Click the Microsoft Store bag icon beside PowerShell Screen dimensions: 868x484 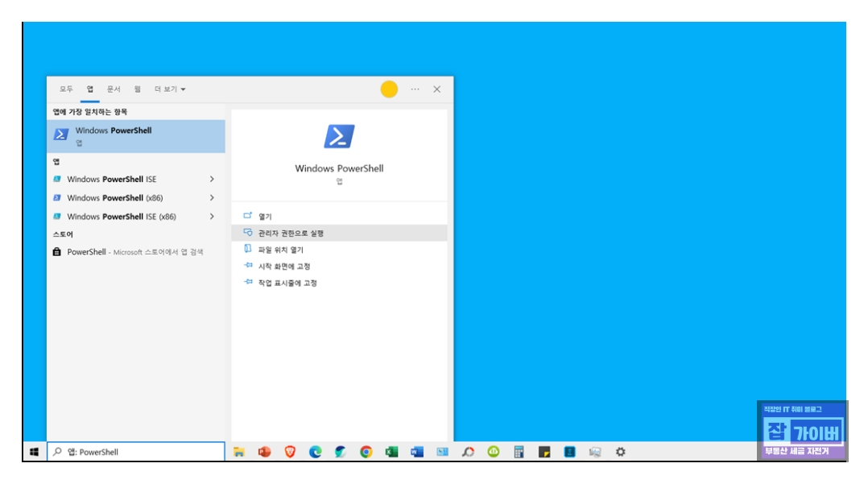[57, 251]
